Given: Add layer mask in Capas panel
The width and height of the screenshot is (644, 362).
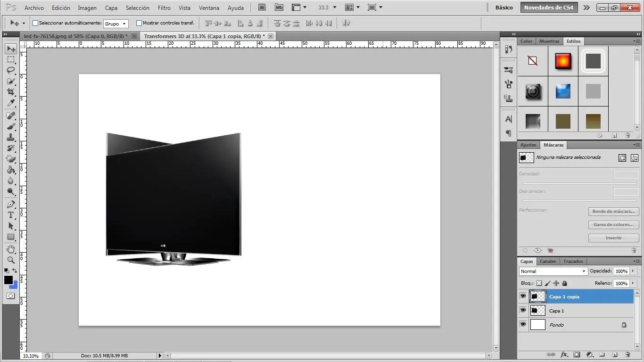Looking at the screenshot, I should pos(577,354).
